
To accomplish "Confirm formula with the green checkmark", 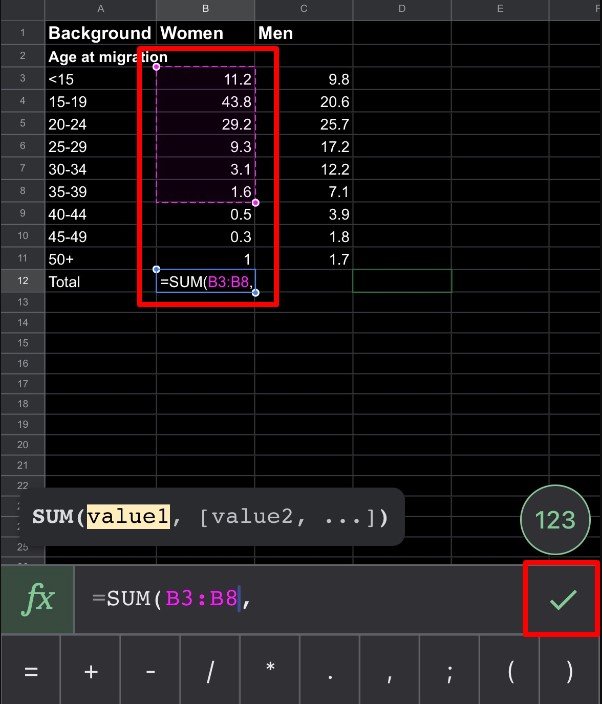I will 562,599.
